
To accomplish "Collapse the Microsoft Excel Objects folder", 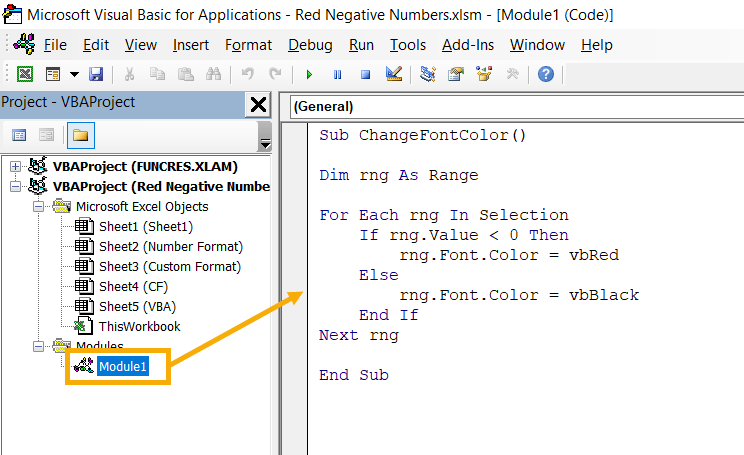I will point(37,206).
